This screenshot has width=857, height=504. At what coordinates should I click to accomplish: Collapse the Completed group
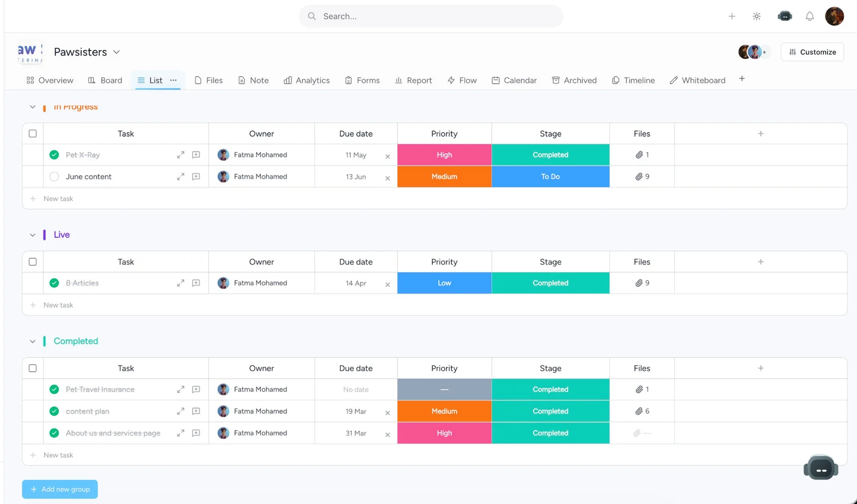click(x=33, y=341)
